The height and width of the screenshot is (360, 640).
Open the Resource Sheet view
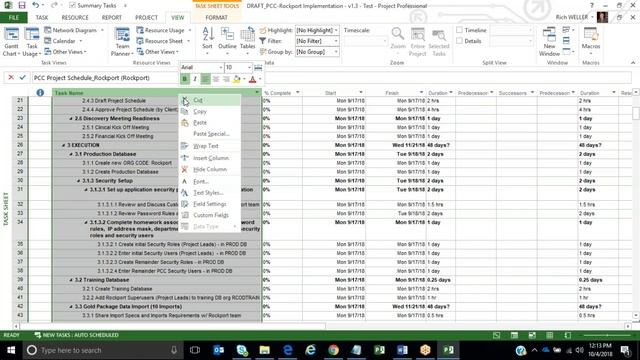pos(163,41)
